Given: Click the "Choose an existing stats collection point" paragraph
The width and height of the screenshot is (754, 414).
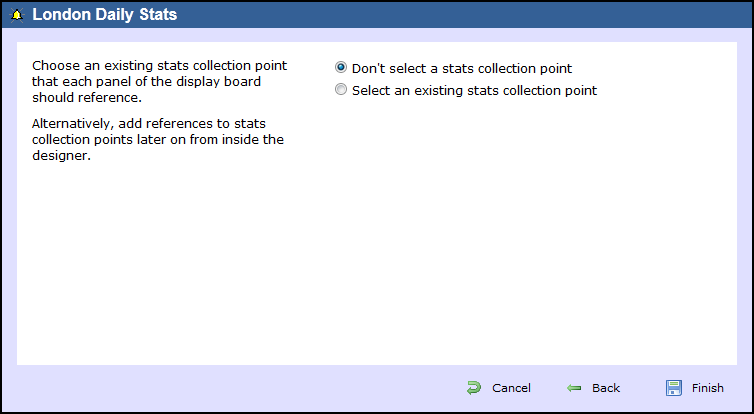Looking at the screenshot, I should pyautogui.click(x=158, y=82).
